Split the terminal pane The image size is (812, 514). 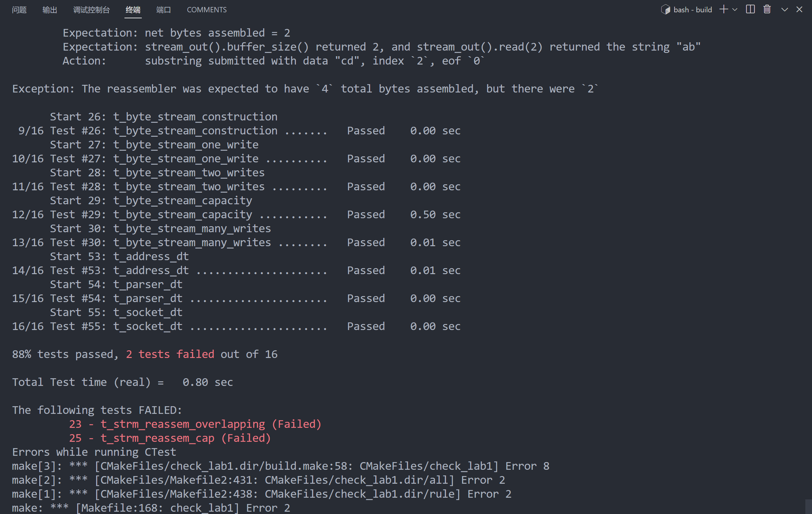click(750, 9)
